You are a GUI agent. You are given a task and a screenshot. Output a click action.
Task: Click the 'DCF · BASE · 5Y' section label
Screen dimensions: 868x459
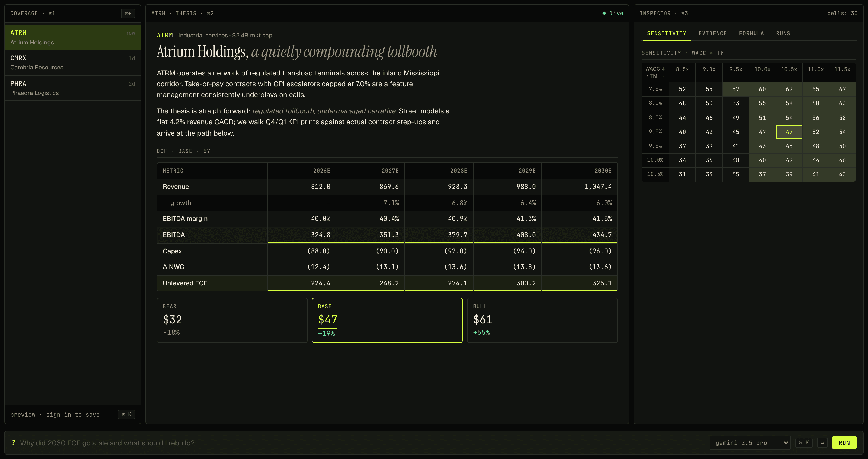coord(183,151)
